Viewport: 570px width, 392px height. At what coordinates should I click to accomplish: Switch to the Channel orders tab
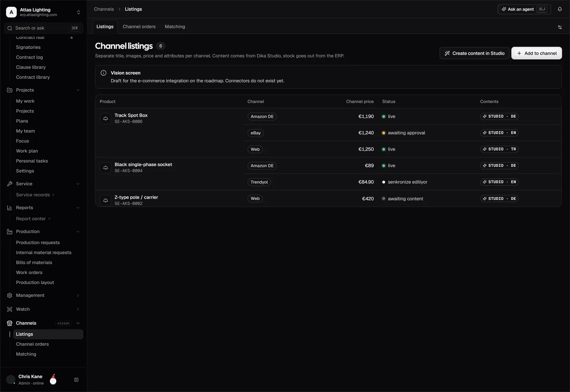[x=139, y=27]
